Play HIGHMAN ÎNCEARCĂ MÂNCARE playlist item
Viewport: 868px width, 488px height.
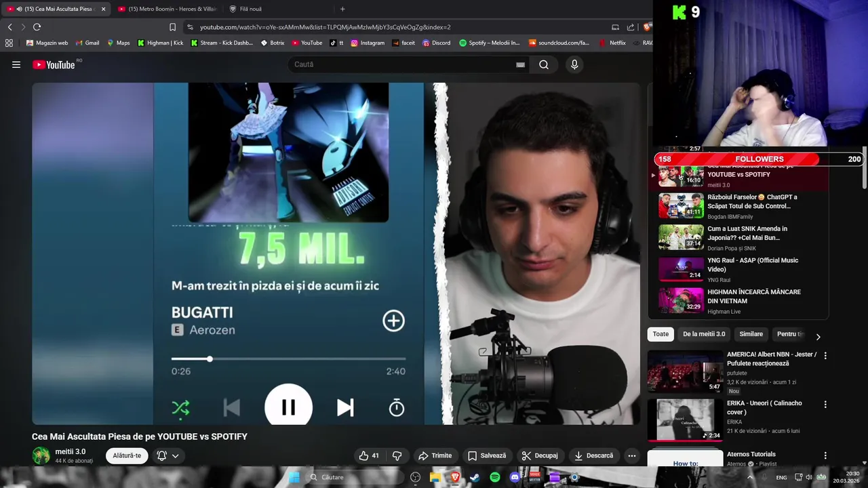[738, 301]
